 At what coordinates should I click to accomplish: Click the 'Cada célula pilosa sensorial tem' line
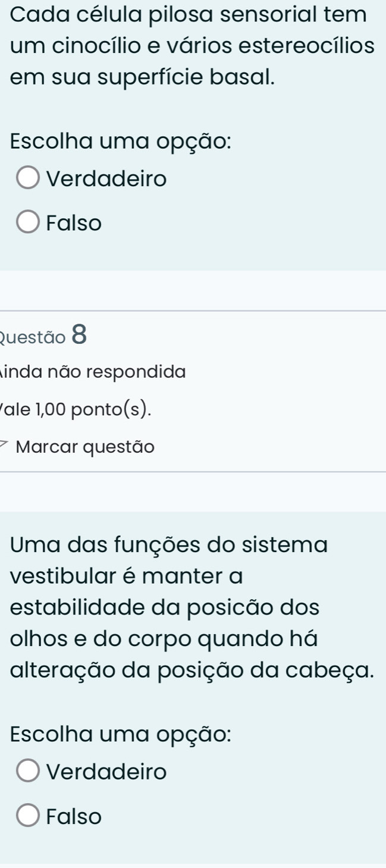point(188,14)
